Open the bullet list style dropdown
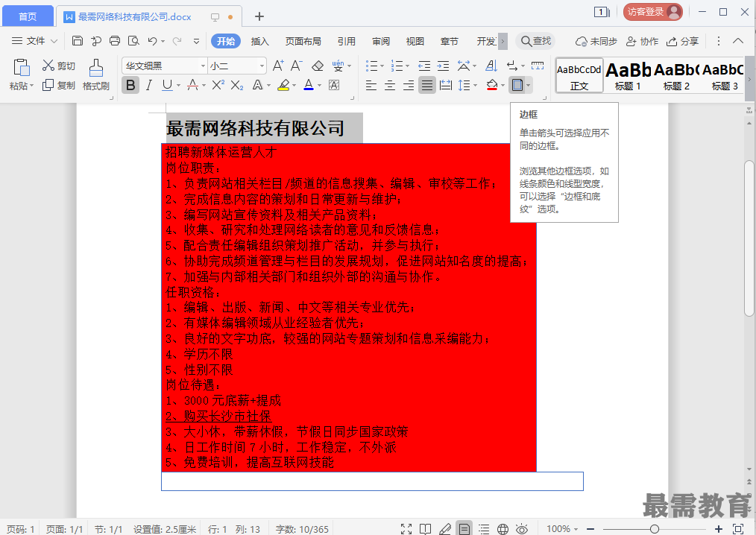Image resolution: width=756 pixels, height=535 pixels. click(382, 66)
